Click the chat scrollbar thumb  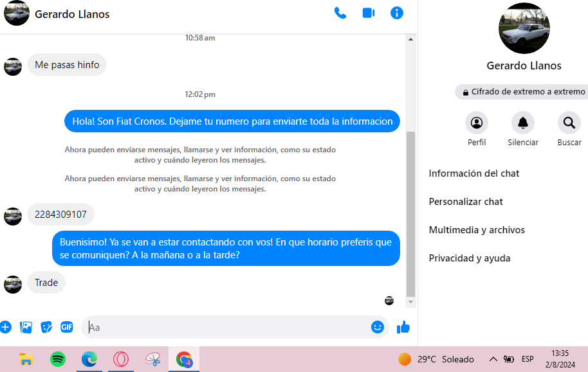coord(410,214)
